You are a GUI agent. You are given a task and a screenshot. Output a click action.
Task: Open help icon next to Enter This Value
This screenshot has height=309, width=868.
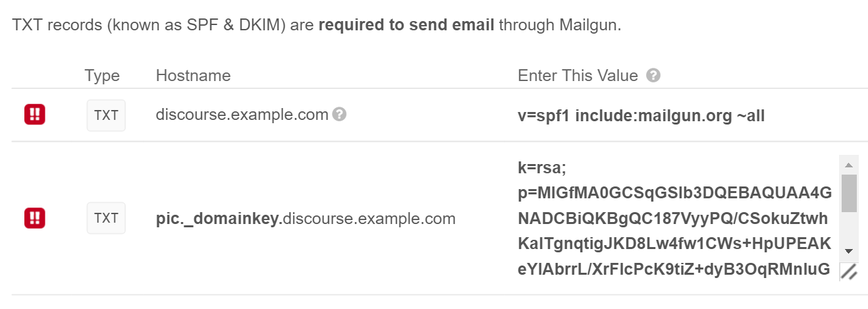point(653,75)
